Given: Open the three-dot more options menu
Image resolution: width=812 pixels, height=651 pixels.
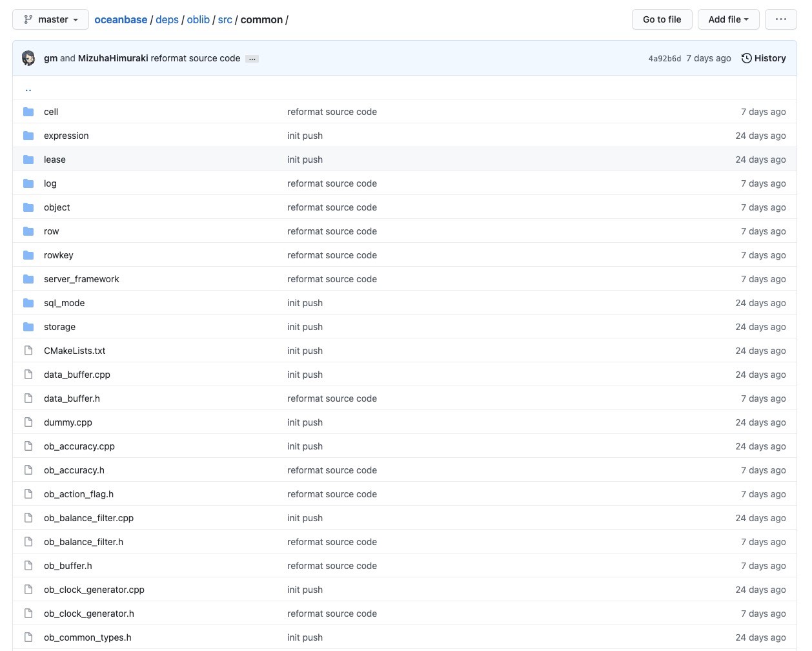Looking at the screenshot, I should click(780, 19).
